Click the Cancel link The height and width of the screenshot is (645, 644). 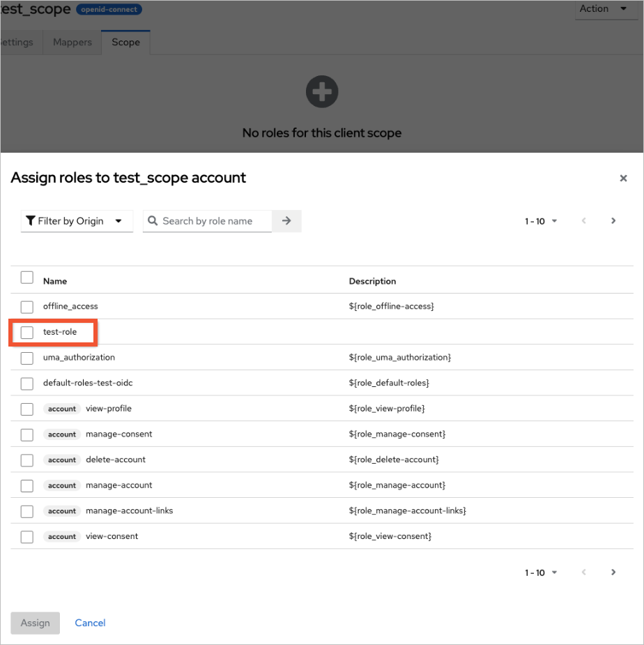(90, 623)
